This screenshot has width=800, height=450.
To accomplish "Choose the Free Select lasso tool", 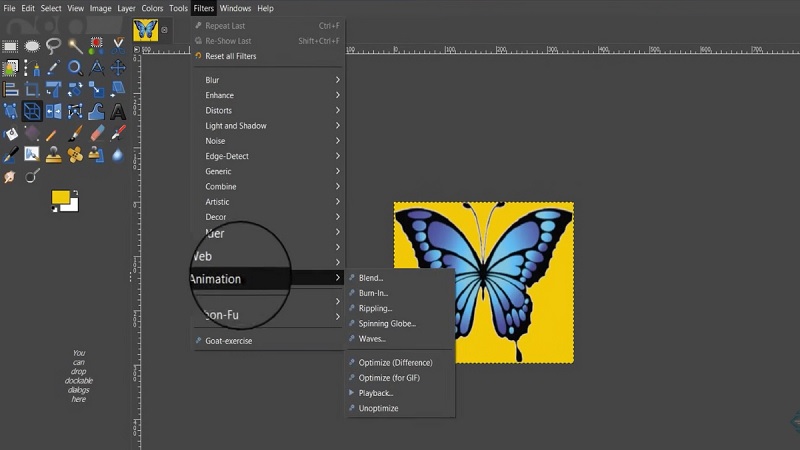I will click(53, 46).
